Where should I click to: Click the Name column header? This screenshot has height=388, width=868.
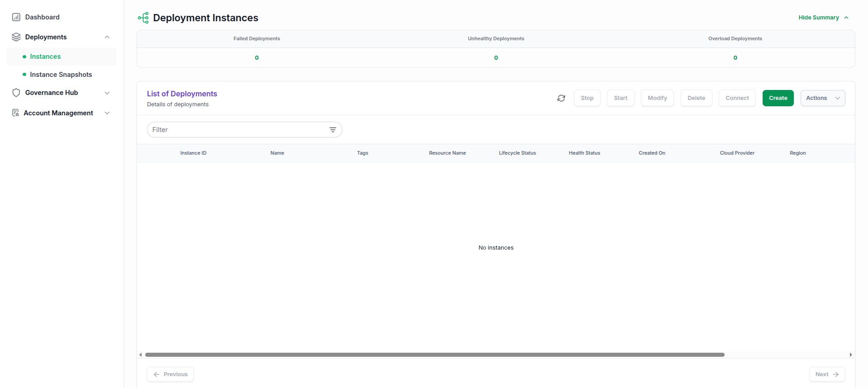(277, 153)
